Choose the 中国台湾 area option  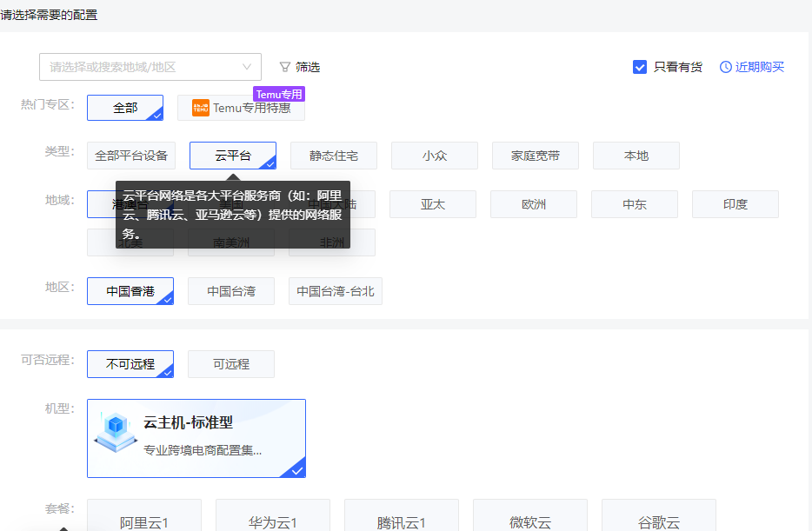pos(231,291)
